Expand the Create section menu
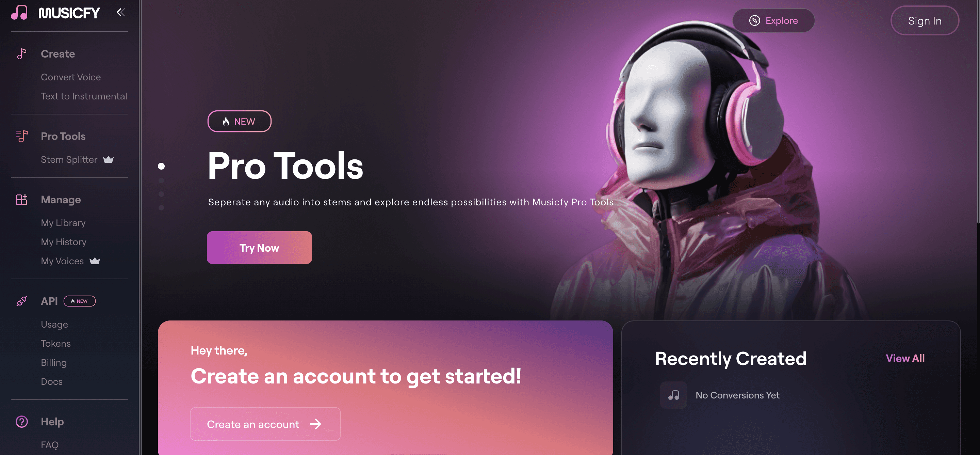This screenshot has height=455, width=980. click(58, 53)
